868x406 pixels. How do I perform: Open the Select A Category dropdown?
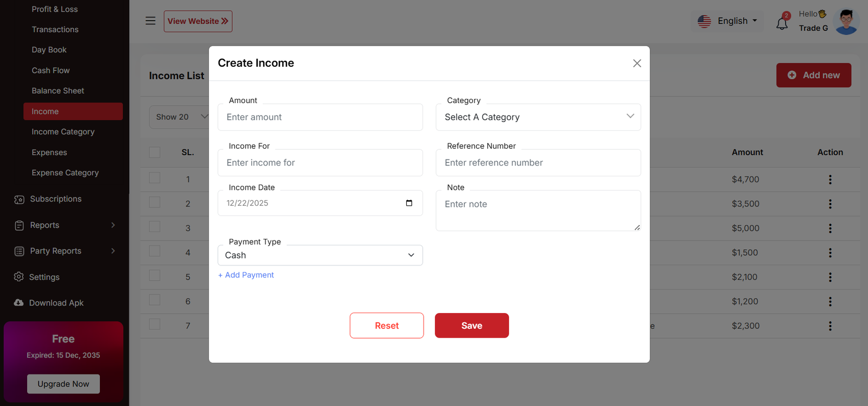[538, 117]
